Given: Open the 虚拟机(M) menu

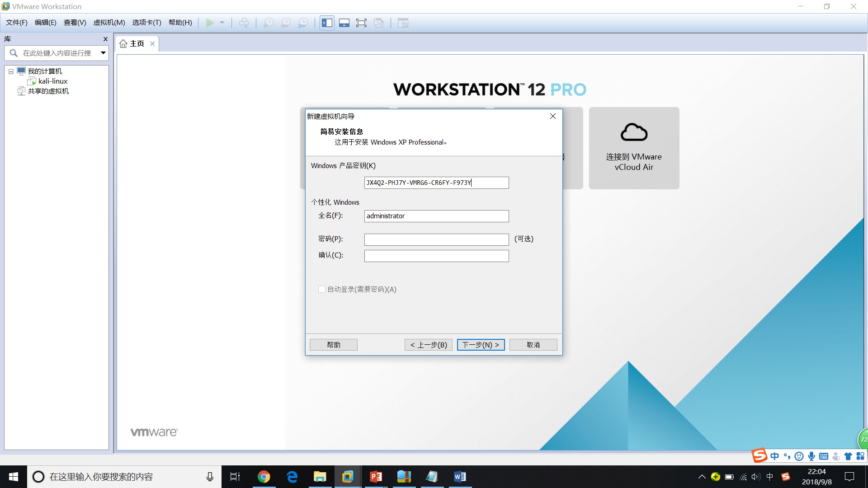Looking at the screenshot, I should click(109, 23).
